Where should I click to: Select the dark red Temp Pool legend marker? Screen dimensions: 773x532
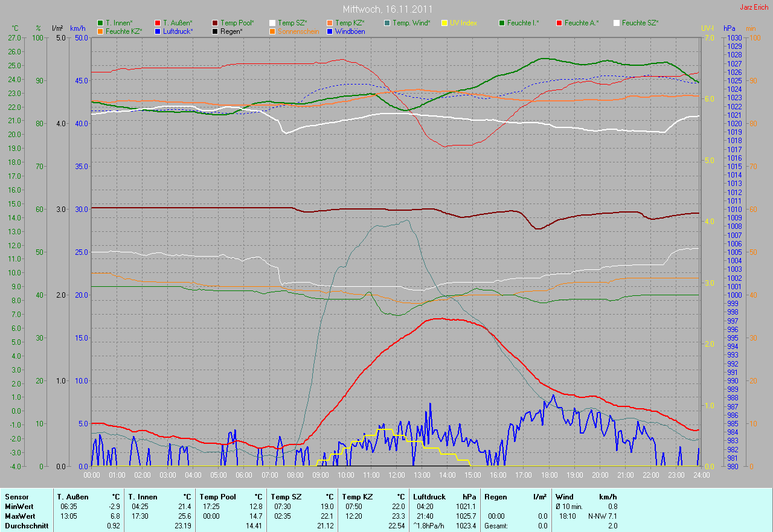(x=216, y=23)
